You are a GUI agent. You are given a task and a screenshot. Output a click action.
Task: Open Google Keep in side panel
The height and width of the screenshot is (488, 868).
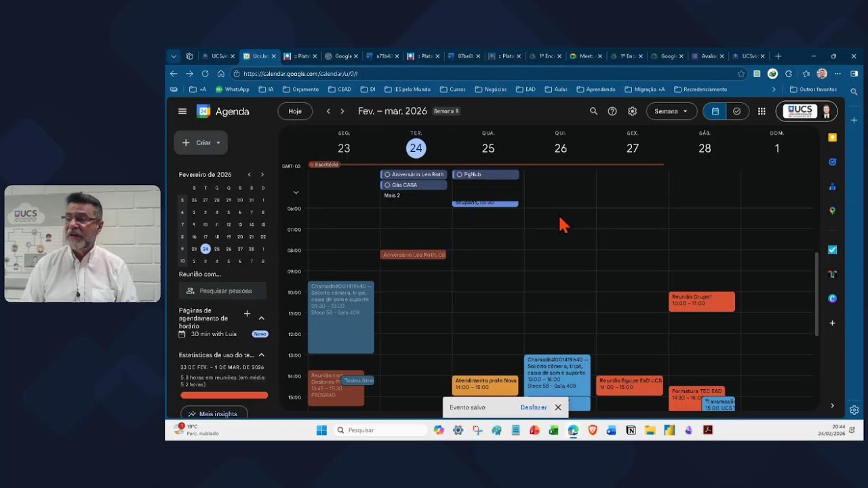(832, 138)
